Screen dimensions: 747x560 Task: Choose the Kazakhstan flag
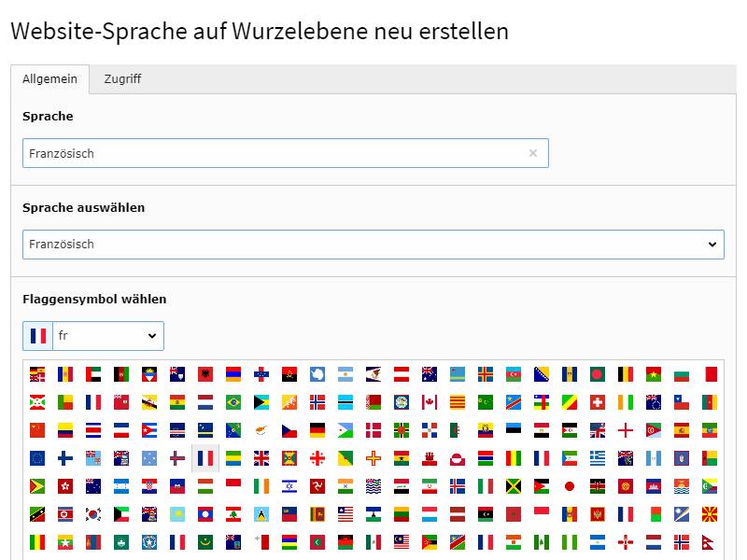point(177,514)
